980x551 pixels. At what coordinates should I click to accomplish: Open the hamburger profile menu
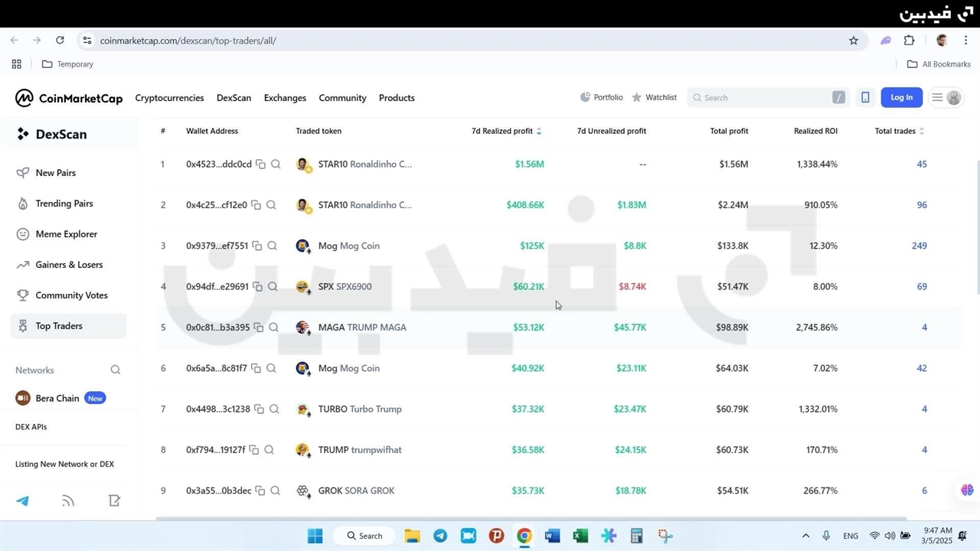945,97
